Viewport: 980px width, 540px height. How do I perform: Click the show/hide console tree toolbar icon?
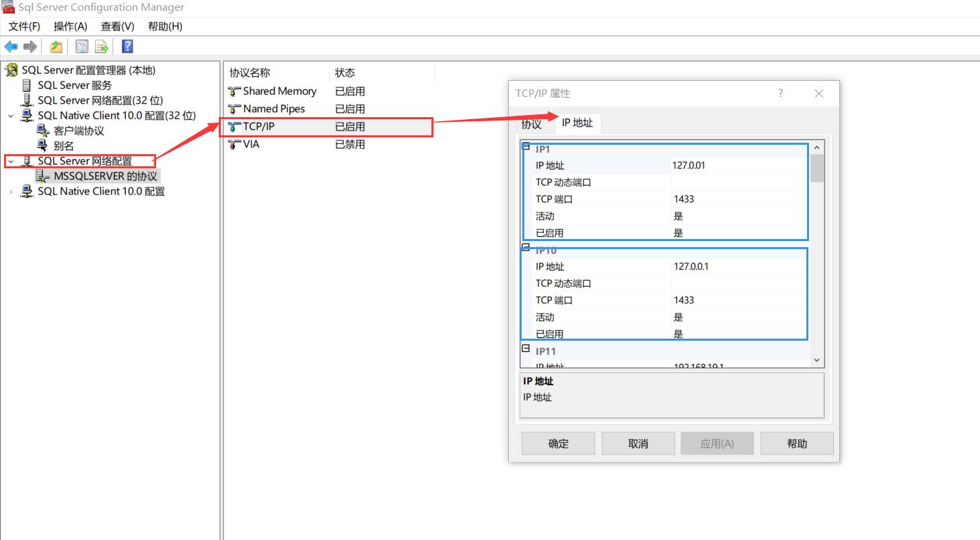tap(81, 46)
